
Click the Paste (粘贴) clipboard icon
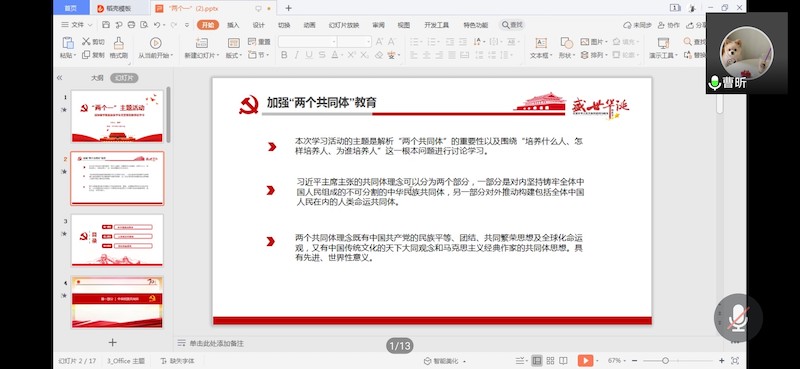(68, 43)
